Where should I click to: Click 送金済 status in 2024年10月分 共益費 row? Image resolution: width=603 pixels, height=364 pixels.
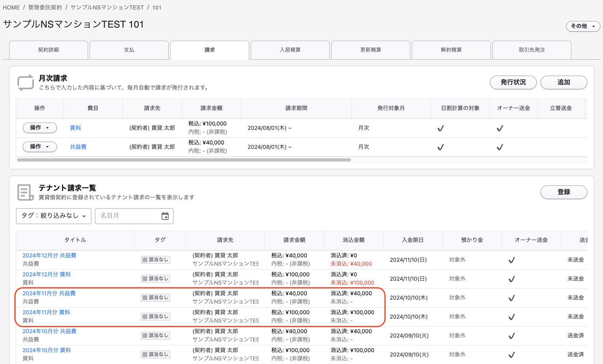(x=576, y=336)
